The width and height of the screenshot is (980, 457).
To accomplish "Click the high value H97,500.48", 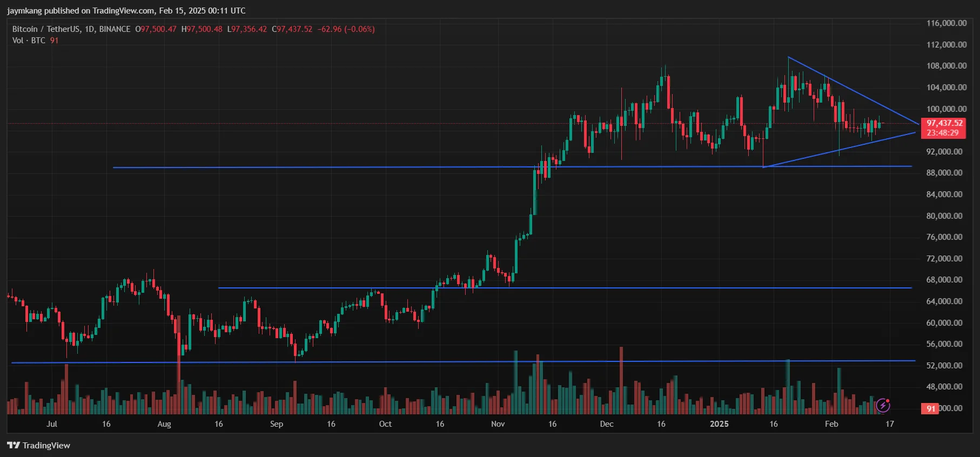I will pos(202,29).
